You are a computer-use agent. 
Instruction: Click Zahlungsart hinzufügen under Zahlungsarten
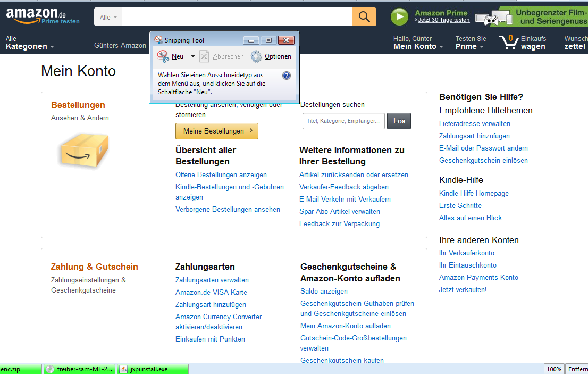click(211, 305)
